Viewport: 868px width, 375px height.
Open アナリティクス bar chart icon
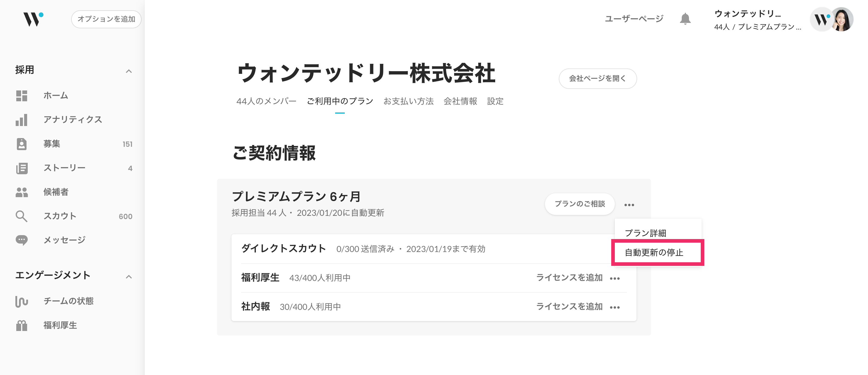[22, 120]
